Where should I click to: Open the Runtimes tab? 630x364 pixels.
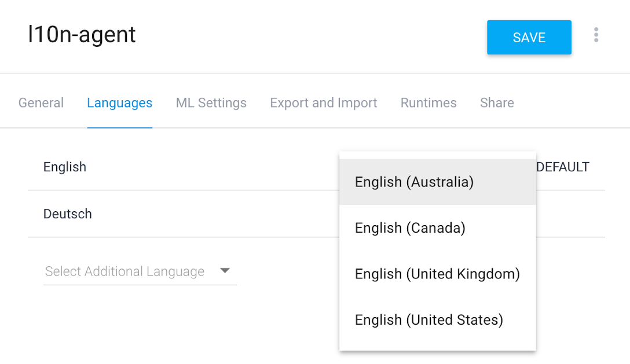428,103
